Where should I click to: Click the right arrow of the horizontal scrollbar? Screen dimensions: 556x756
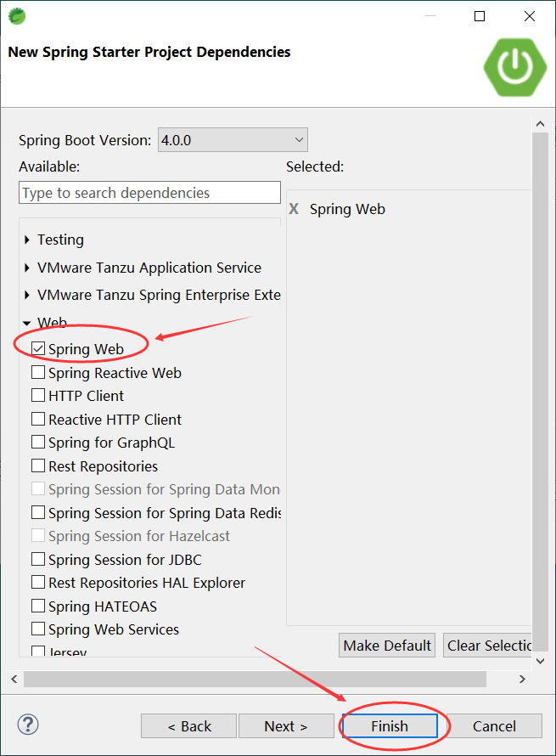(x=522, y=679)
